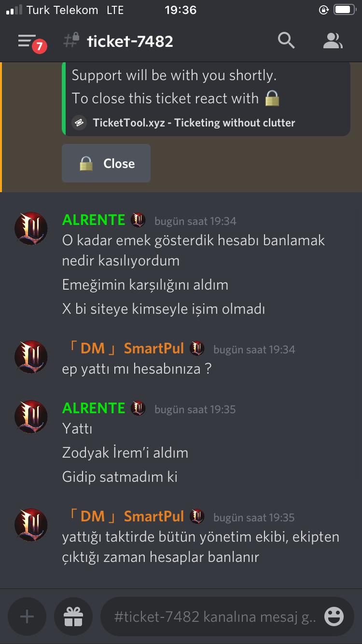Open SmartPul's avatar at 19:35 message
362x644 pixels.
[31, 525]
